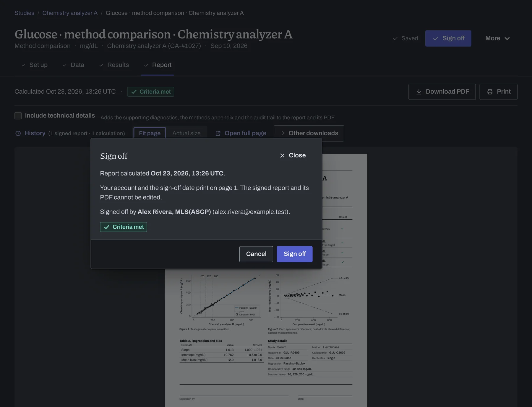The height and width of the screenshot is (407, 532).
Task: Go to the Set up tab
Action: (x=34, y=65)
